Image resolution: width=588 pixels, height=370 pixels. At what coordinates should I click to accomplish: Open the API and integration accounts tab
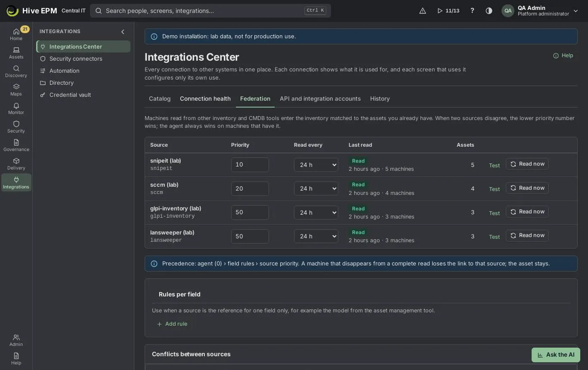pyautogui.click(x=320, y=99)
